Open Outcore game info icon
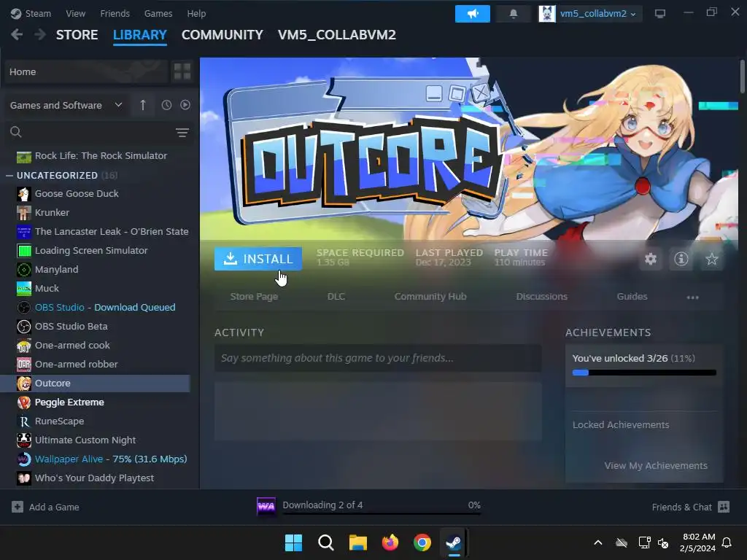747x560 pixels. [681, 259]
